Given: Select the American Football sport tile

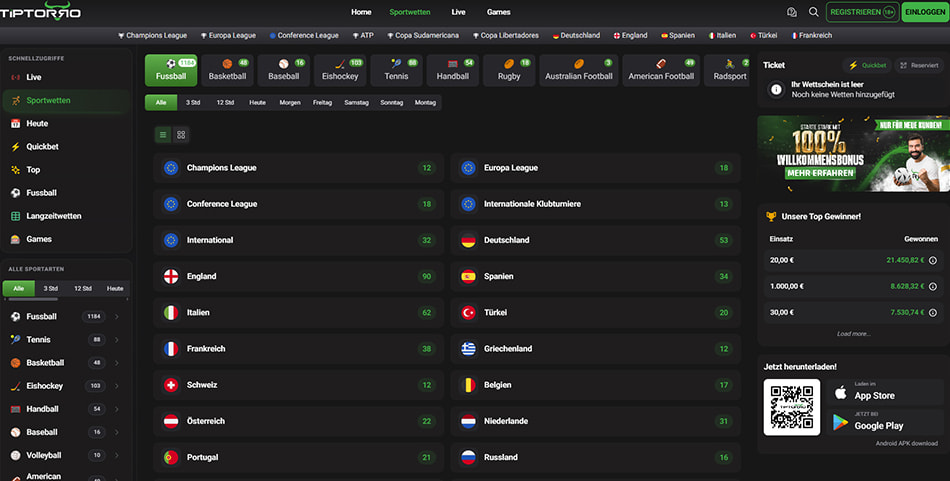Looking at the screenshot, I should coord(661,70).
